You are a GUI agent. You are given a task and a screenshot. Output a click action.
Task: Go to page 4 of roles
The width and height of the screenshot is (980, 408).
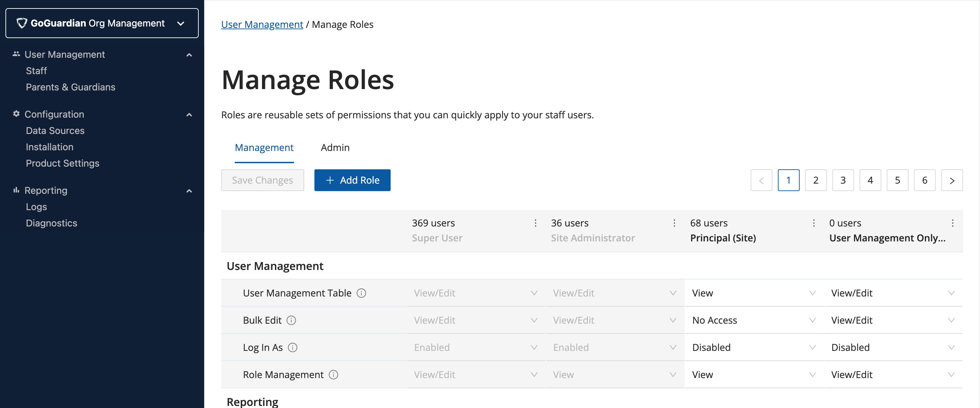click(x=870, y=180)
